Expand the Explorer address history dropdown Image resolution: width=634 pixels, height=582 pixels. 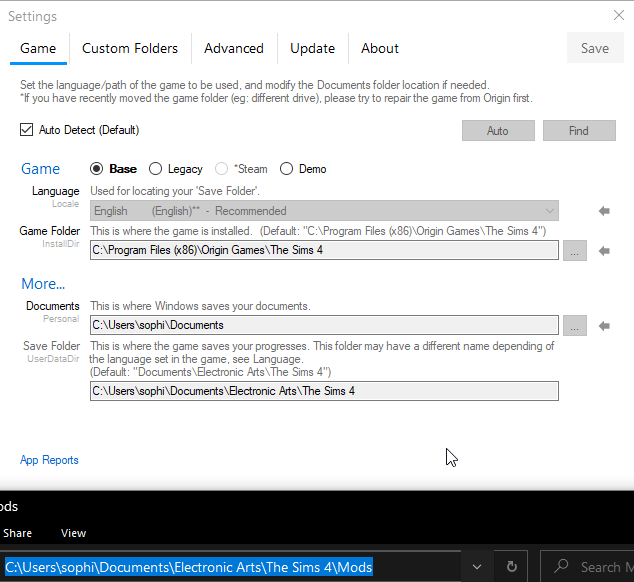477,567
